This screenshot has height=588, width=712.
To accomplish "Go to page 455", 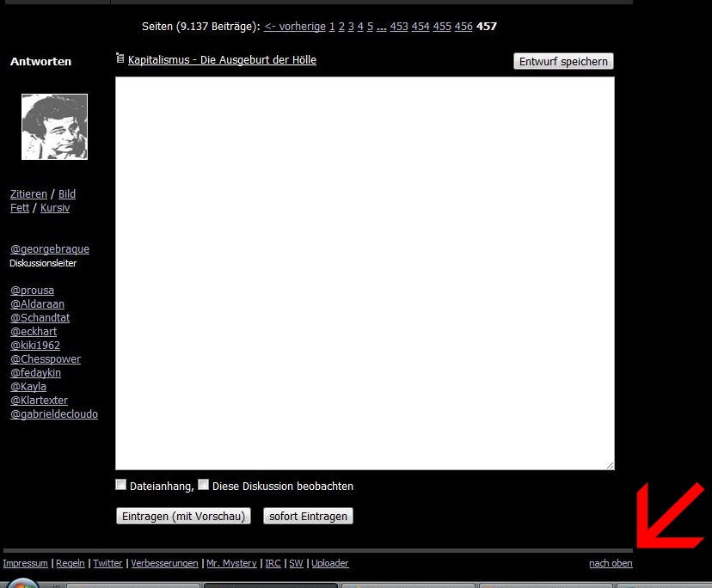I will point(442,27).
